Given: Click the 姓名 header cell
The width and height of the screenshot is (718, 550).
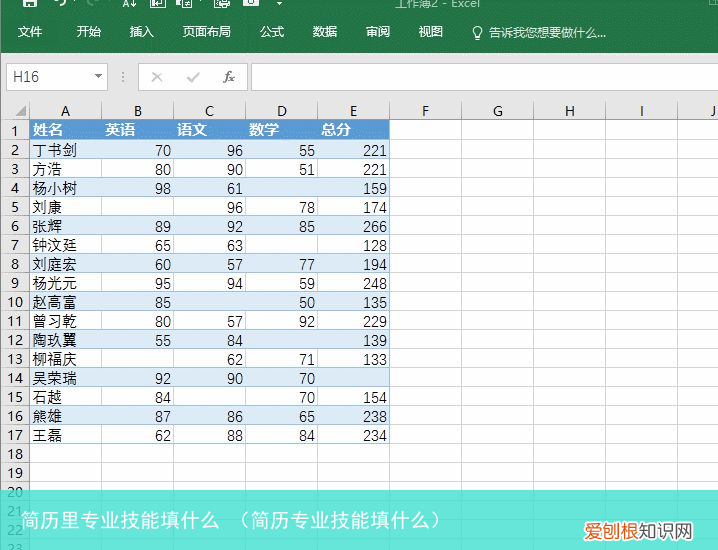Looking at the screenshot, I should point(65,130).
